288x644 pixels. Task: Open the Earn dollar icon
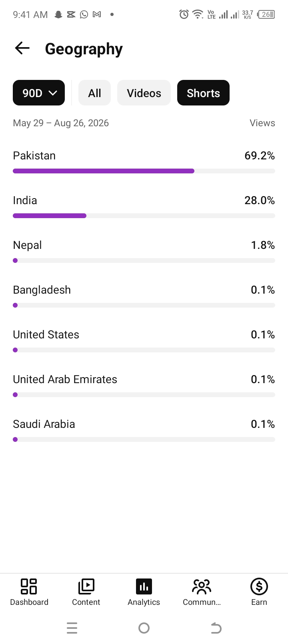[259, 586]
